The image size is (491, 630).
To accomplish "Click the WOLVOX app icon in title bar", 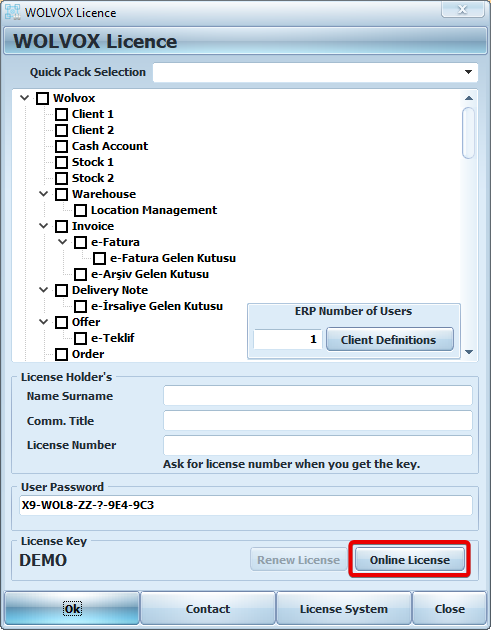I will coord(12,12).
